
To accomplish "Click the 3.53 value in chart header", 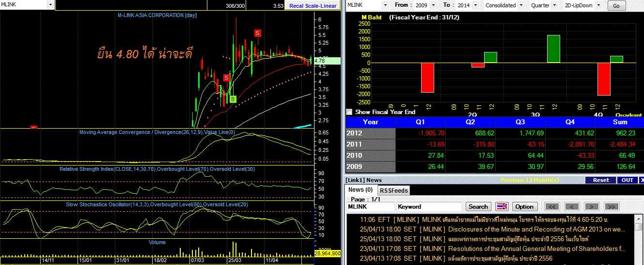I will pyautogui.click(x=278, y=6).
